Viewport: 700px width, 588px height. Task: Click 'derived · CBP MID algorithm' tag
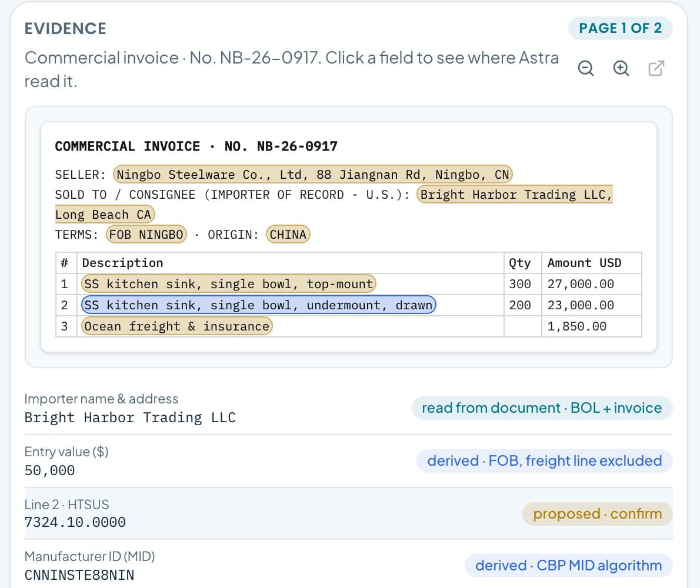click(x=568, y=565)
